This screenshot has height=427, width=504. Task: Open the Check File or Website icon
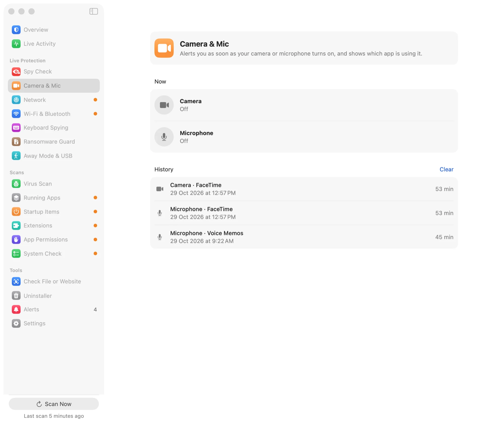tap(16, 281)
